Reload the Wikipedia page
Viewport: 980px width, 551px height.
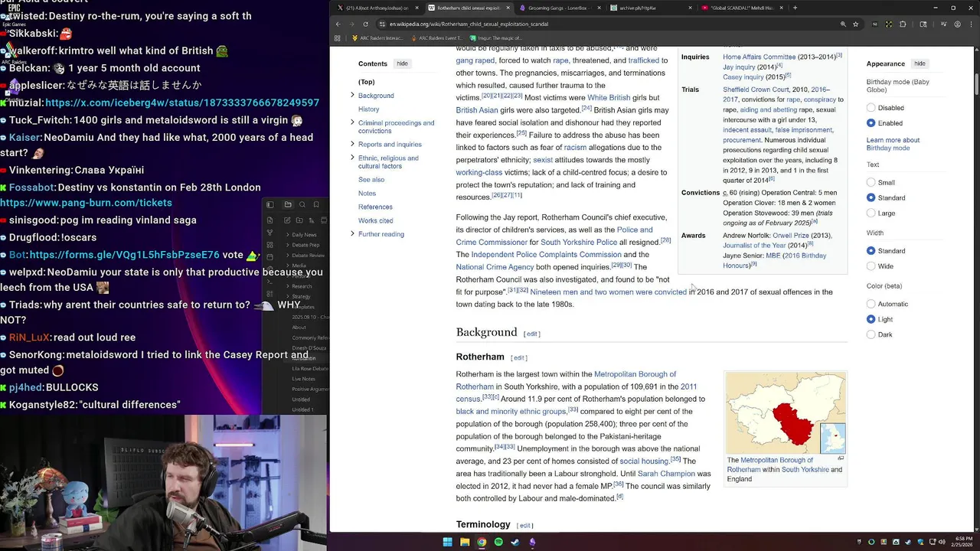point(366,24)
